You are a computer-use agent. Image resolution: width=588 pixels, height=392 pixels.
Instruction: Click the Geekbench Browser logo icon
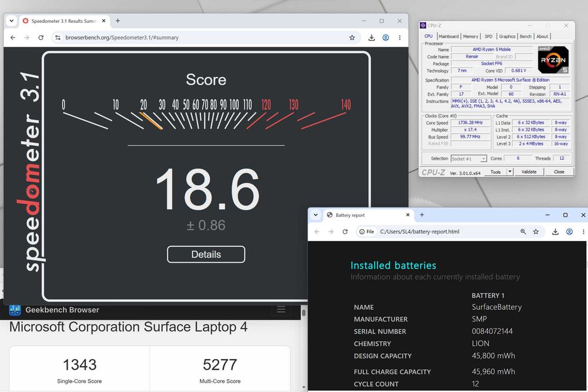pyautogui.click(x=15, y=310)
